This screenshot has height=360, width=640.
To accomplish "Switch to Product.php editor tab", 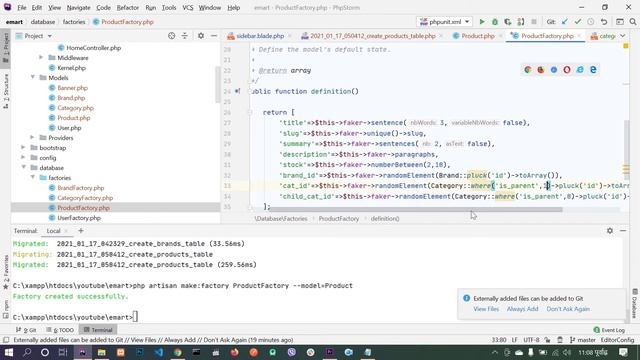I will point(478,36).
